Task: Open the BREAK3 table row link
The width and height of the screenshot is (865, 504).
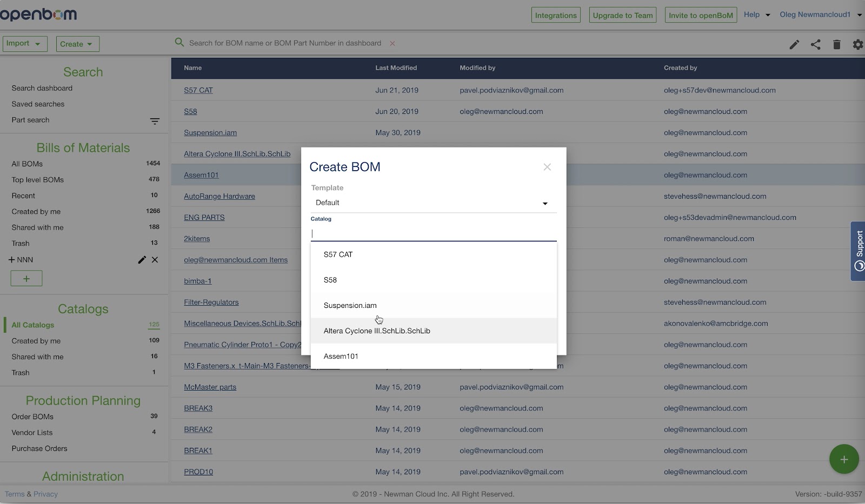Action: (x=198, y=408)
